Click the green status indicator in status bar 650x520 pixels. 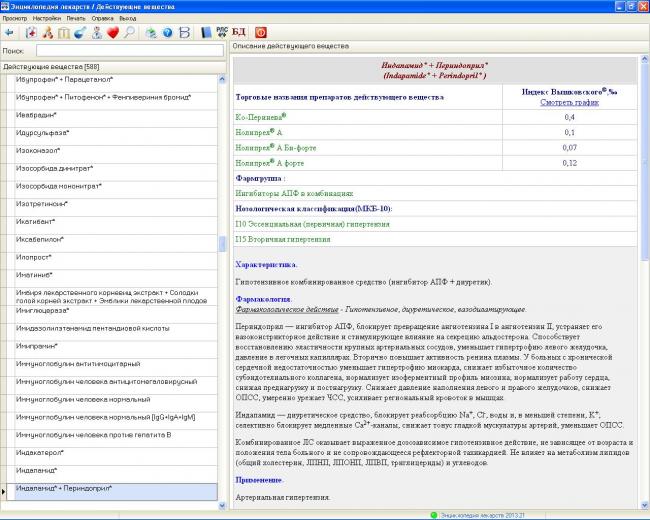434,515
